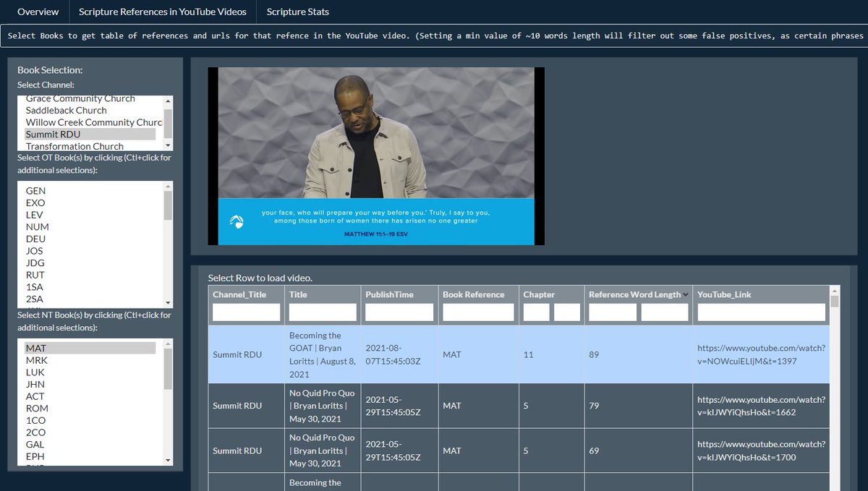This screenshot has height=491, width=868.
Task: Focus Channel_Title filter box
Action: point(246,312)
